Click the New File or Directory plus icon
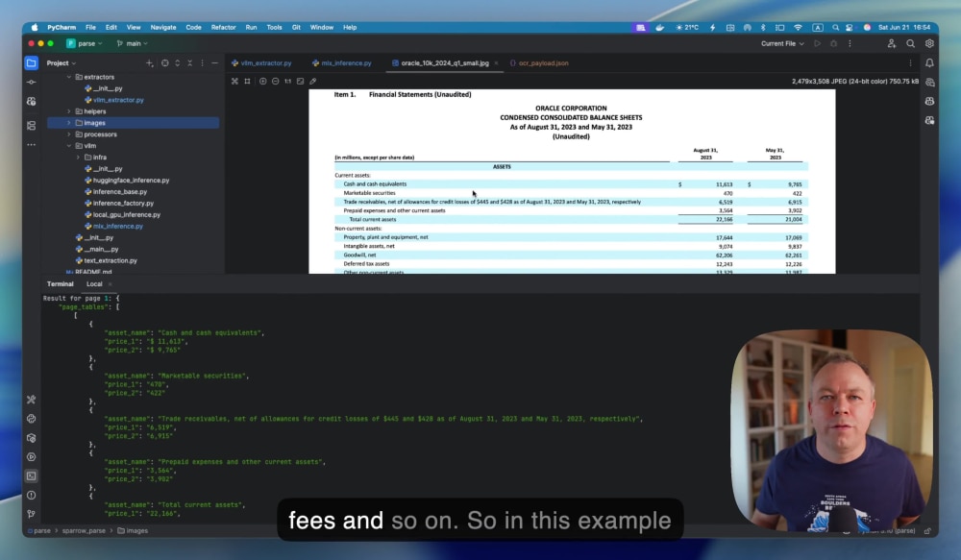The height and width of the screenshot is (560, 961). [150, 63]
